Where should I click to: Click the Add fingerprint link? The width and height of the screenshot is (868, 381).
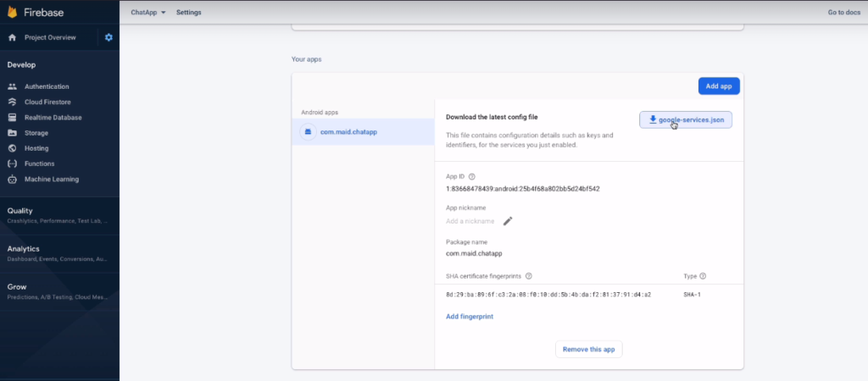pyautogui.click(x=470, y=317)
